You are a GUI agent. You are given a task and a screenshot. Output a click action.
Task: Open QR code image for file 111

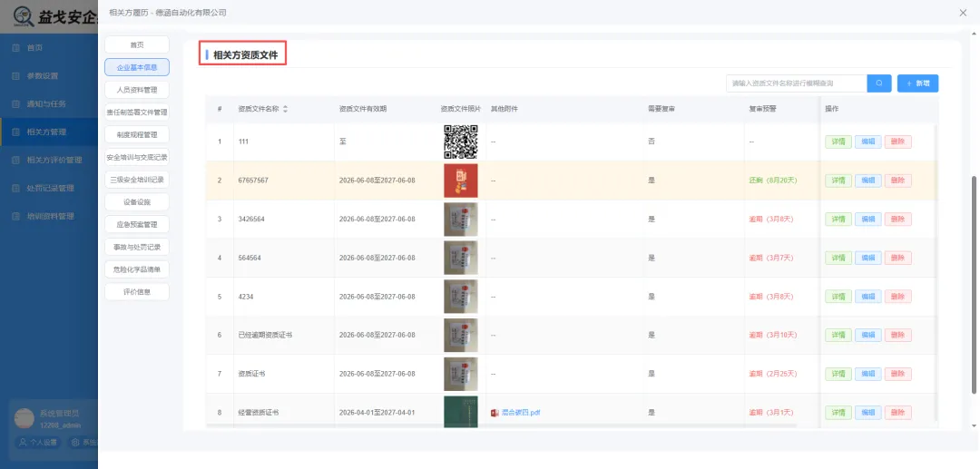point(461,142)
